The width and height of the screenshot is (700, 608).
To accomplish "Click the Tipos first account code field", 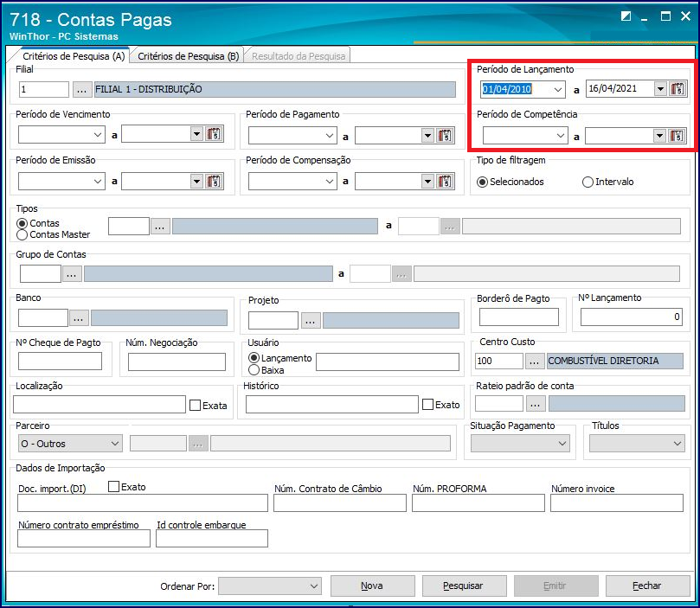I will click(x=129, y=226).
